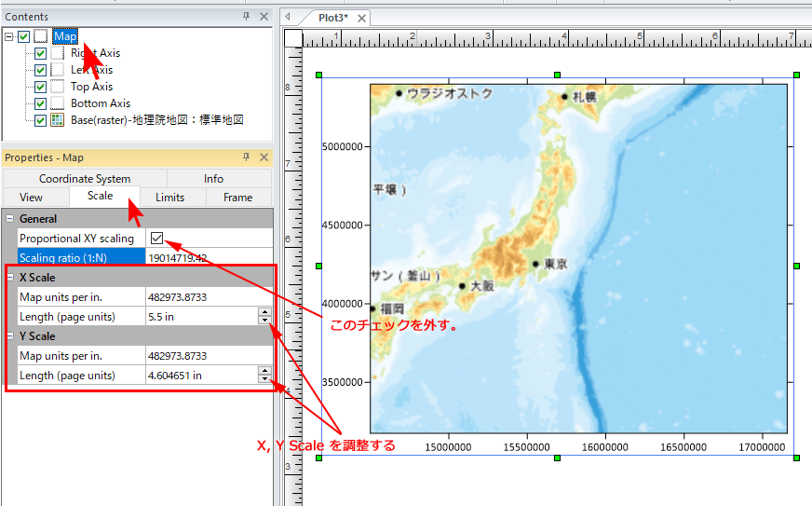Uncheck Proportional XY scaling
812x506 pixels.
[156, 238]
